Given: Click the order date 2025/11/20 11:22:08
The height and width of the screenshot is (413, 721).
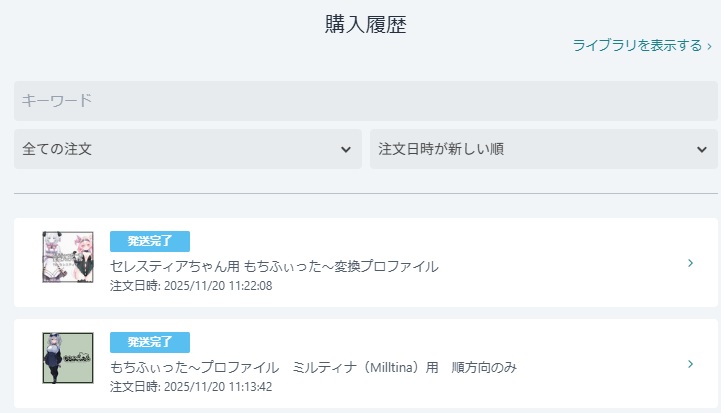Looking at the screenshot, I should [x=190, y=286].
